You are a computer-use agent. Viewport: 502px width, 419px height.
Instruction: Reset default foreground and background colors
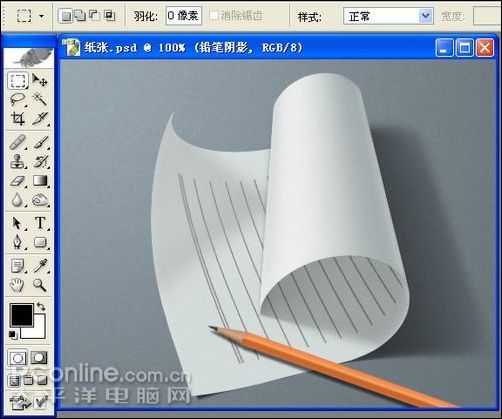click(x=12, y=334)
